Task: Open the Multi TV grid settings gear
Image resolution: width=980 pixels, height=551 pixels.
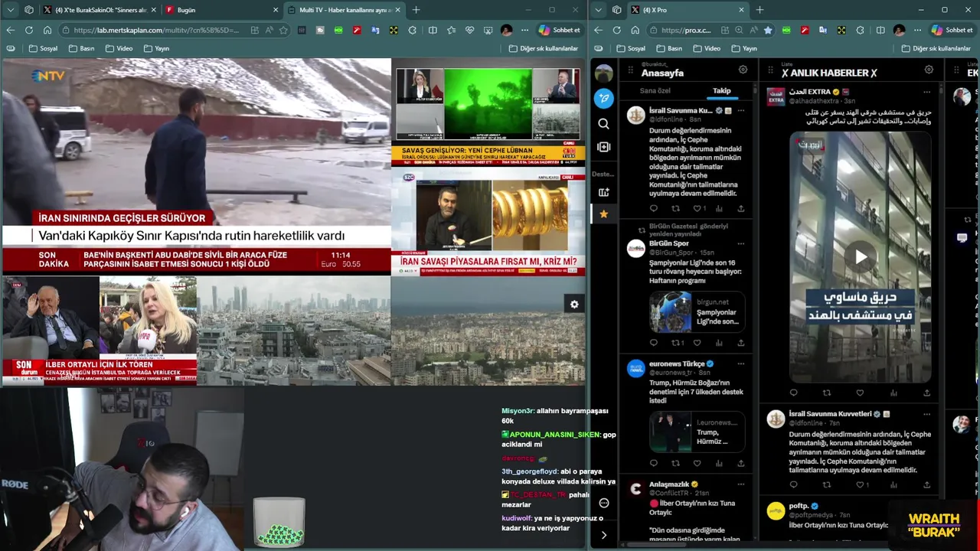Action: (574, 305)
